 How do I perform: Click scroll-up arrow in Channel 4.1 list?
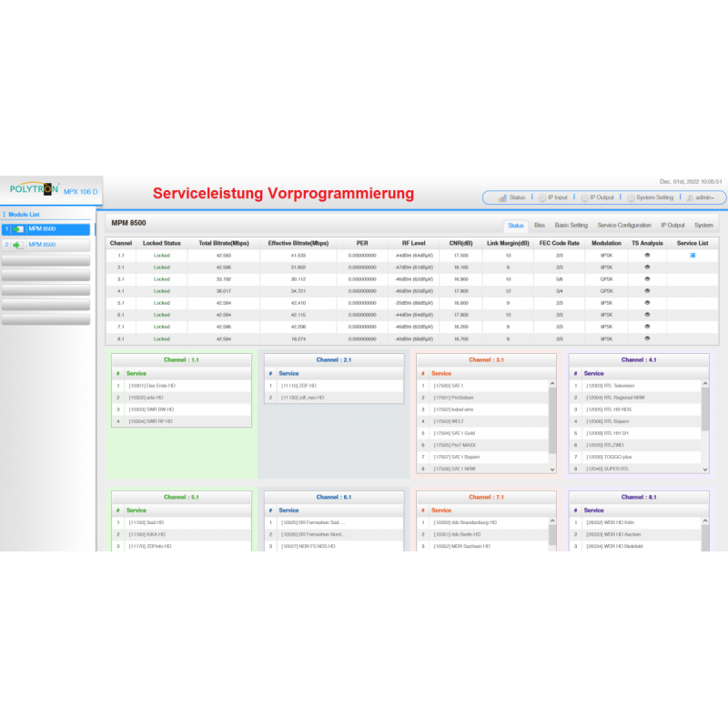[704, 383]
